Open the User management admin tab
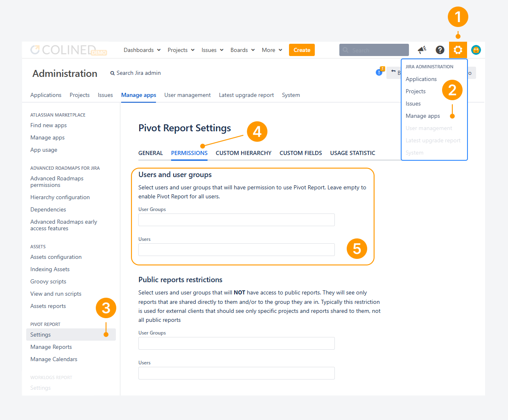508x420 pixels. 187,95
